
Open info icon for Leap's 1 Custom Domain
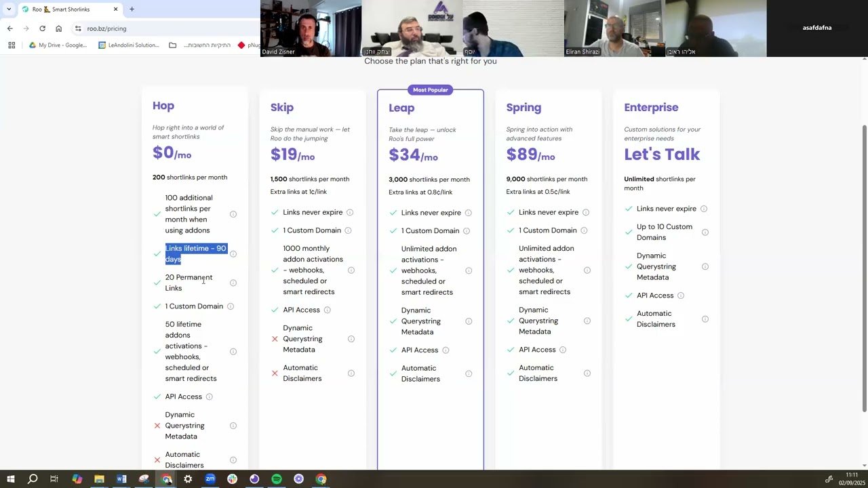[x=466, y=231]
